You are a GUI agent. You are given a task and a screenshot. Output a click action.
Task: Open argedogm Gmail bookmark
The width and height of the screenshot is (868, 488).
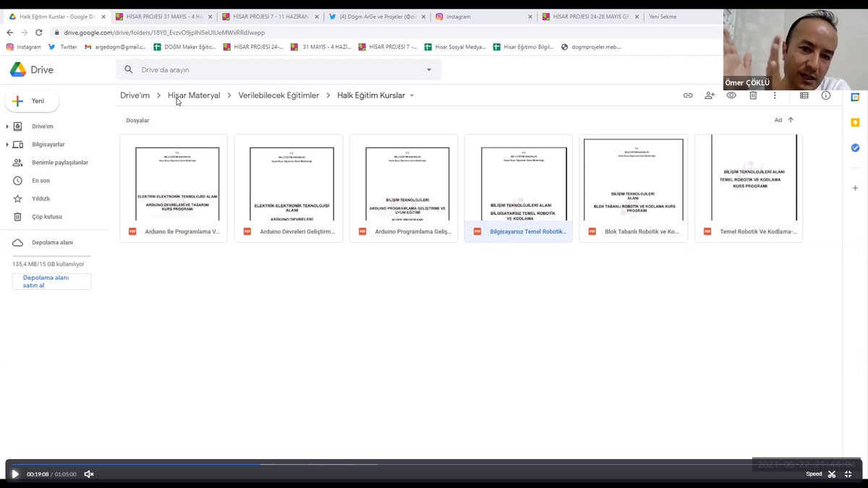point(116,47)
